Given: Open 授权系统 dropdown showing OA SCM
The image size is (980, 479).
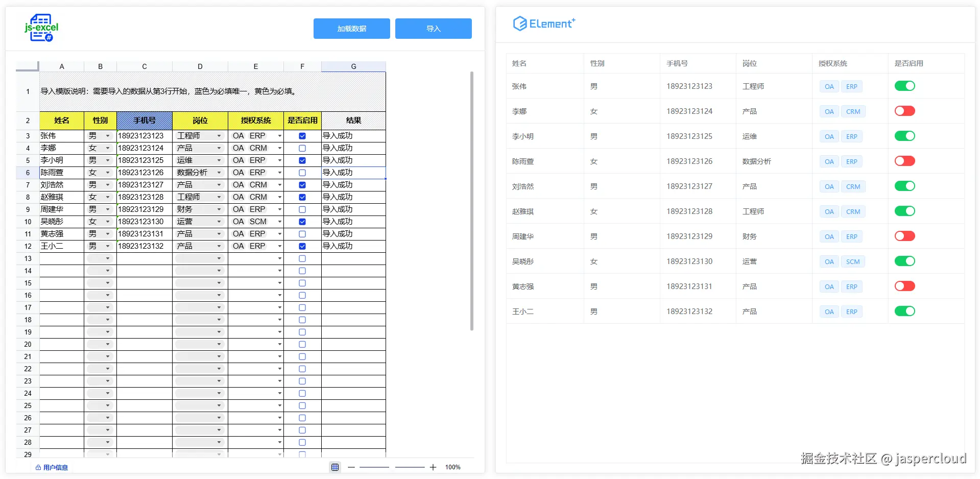Looking at the screenshot, I should (280, 222).
